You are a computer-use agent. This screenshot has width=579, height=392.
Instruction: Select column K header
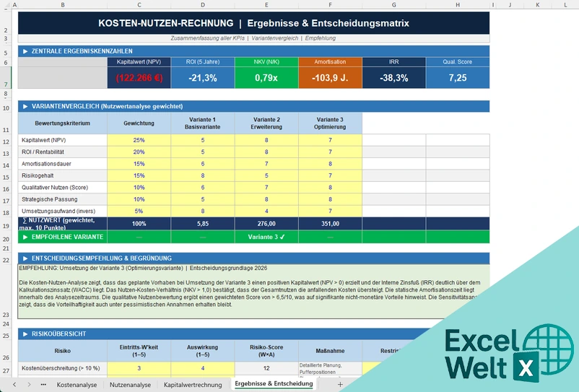point(538,5)
